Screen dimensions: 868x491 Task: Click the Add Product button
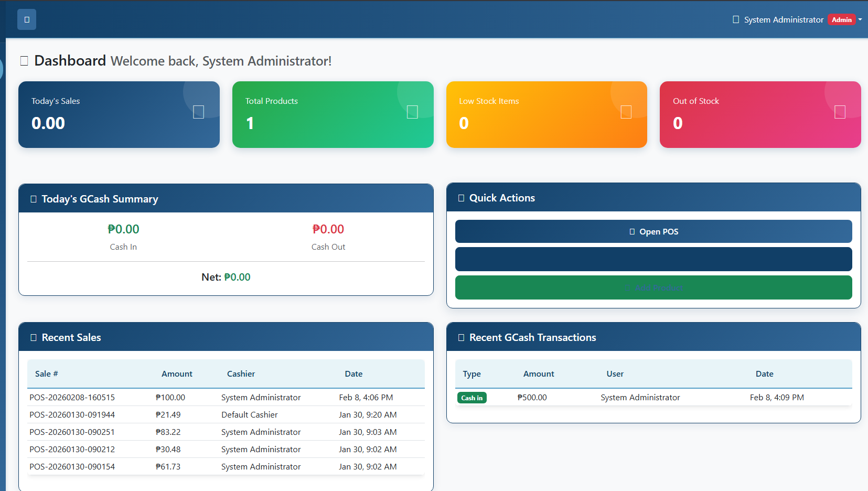pyautogui.click(x=653, y=287)
